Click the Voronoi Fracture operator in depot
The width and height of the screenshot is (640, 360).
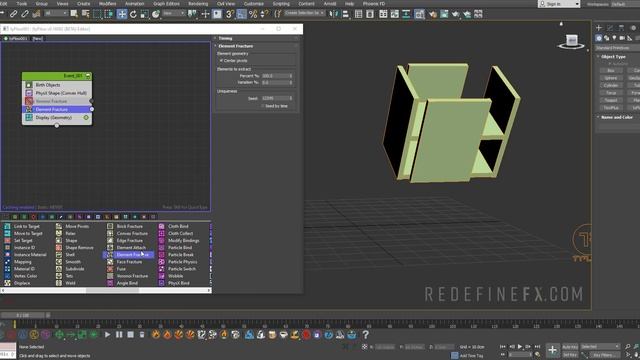pyautogui.click(x=127, y=276)
